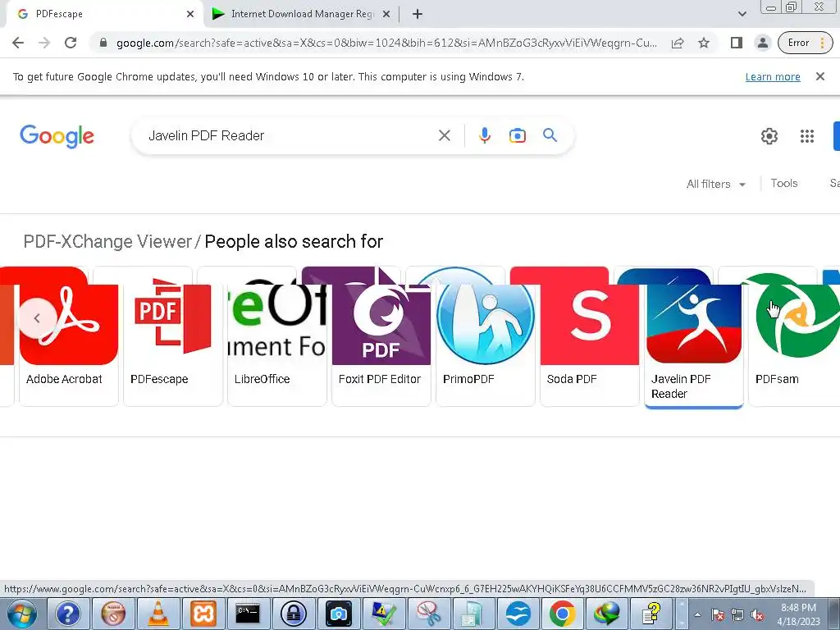
Task: Click the Google logo
Action: (57, 136)
